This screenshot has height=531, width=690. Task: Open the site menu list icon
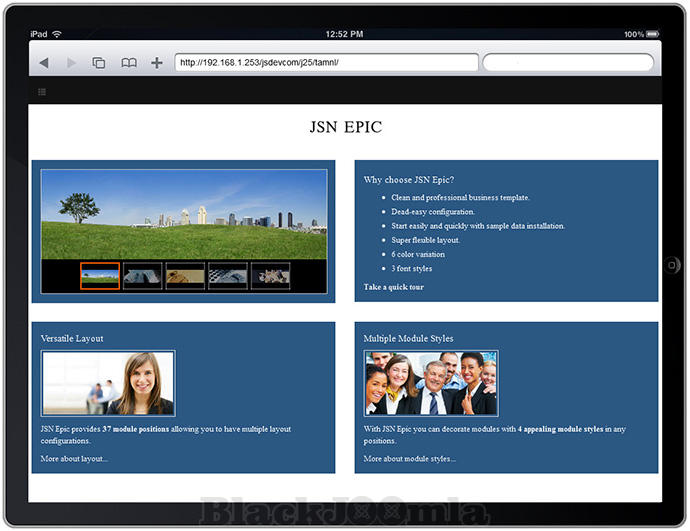(42, 92)
